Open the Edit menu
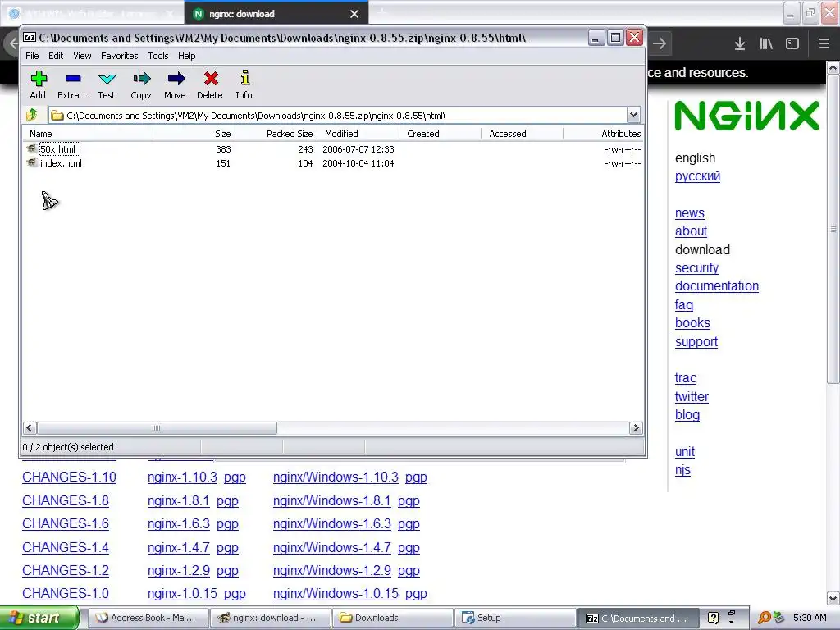 point(56,56)
